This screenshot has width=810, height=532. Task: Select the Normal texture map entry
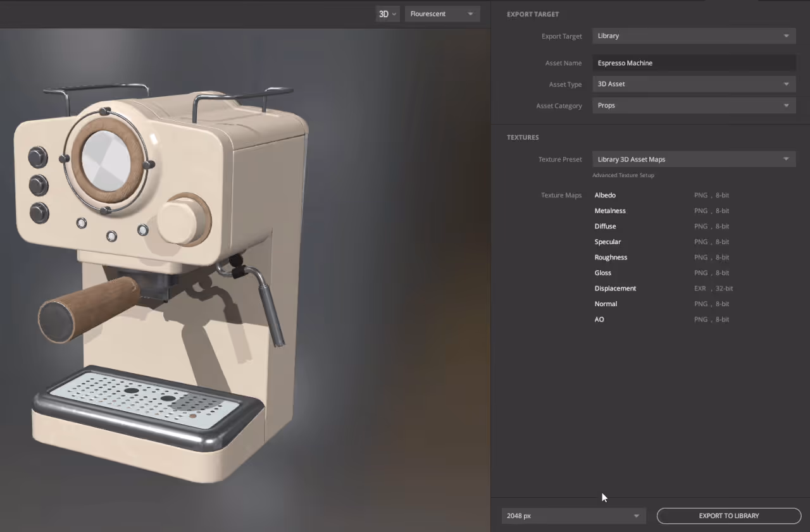pos(606,304)
